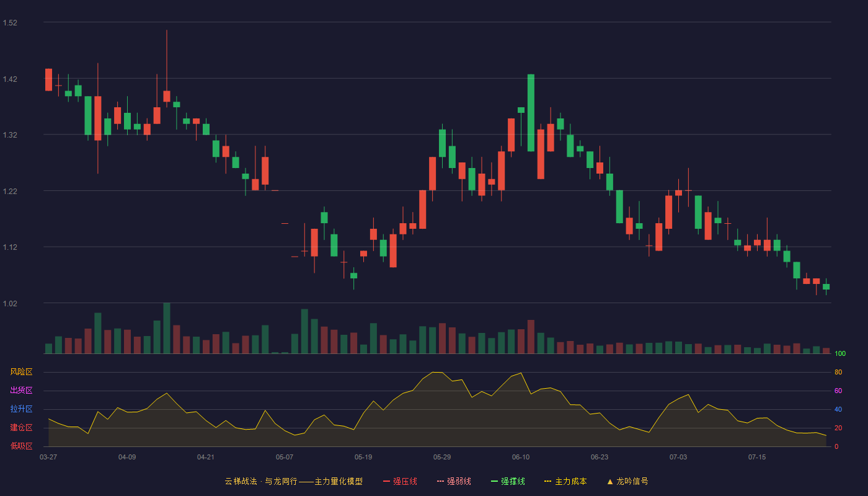868x496 pixels.
Task: Toggle the 强弱线 legend item
Action: (454, 481)
